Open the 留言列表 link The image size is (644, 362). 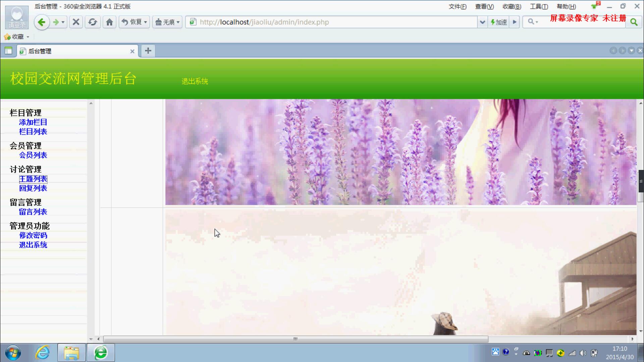(33, 212)
